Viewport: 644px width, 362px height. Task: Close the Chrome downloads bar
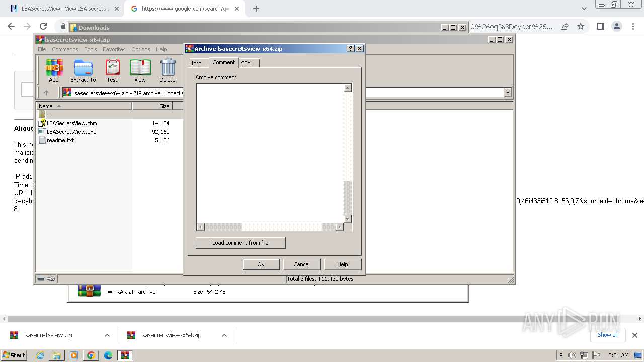pyautogui.click(x=635, y=335)
